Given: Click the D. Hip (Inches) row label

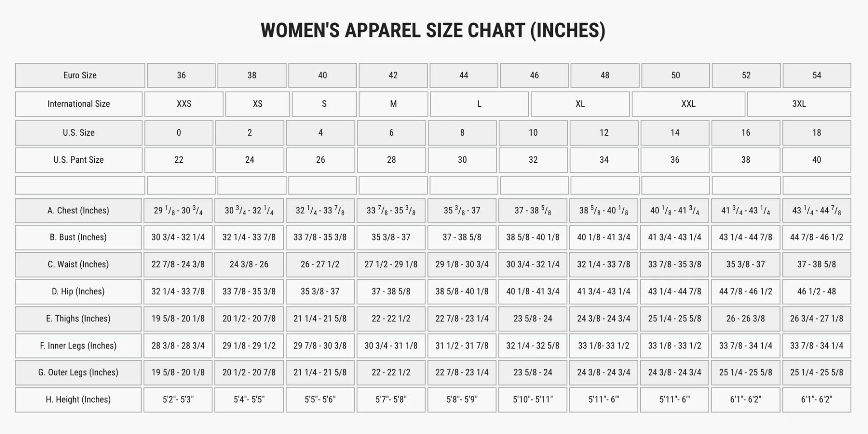Looking at the screenshot, I should coord(78,292).
